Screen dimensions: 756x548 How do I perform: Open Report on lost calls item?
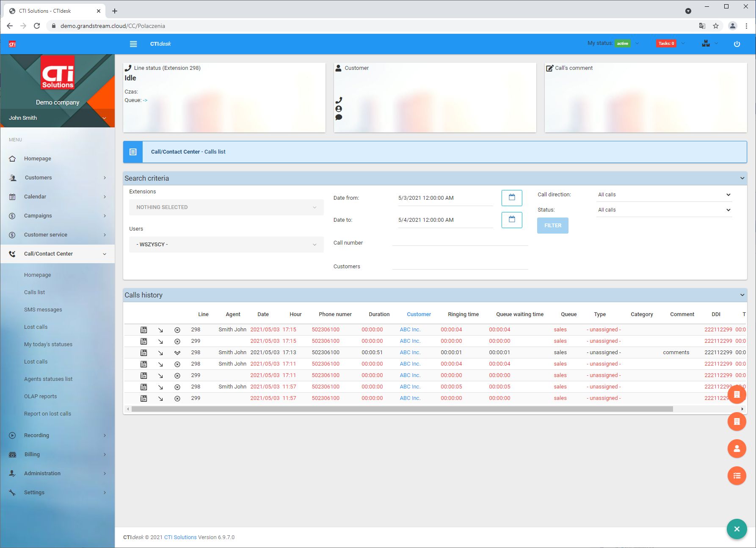tap(47, 414)
